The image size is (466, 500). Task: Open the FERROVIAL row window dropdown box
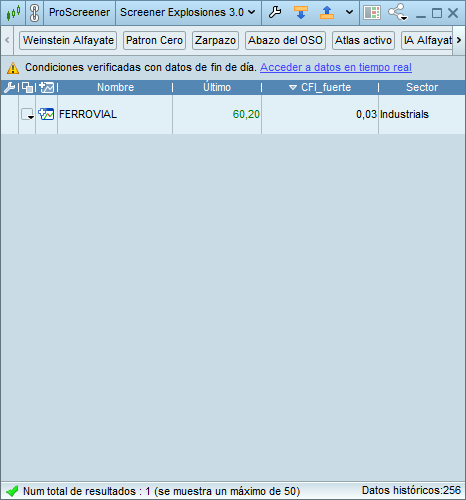pyautogui.click(x=27, y=114)
